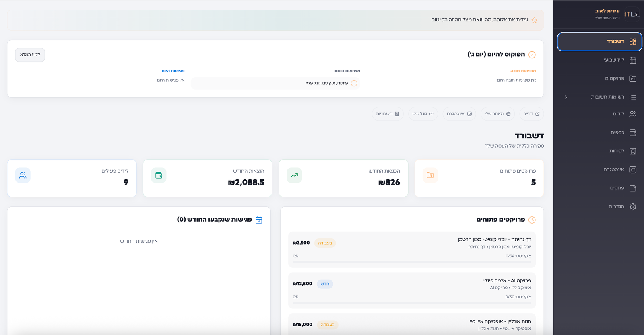644x335 pixels.
Task: Click the לקוחות clients sidebar icon
Action: point(633,151)
